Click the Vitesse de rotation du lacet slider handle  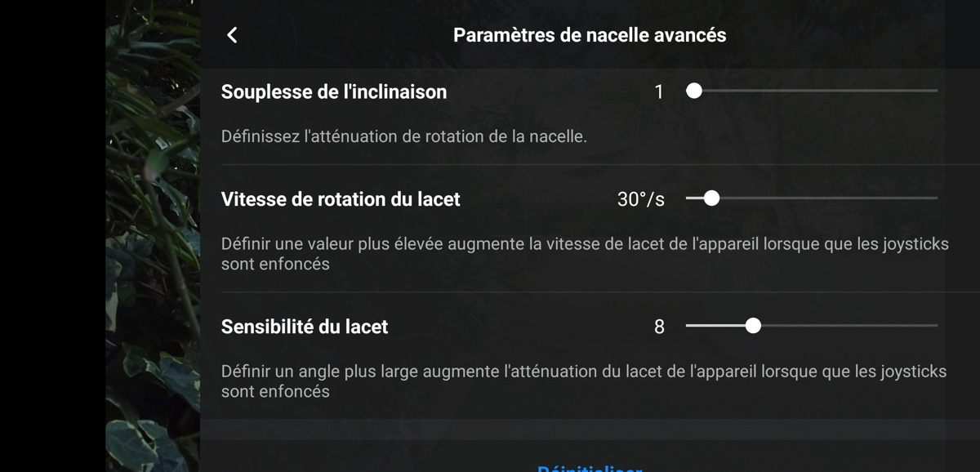click(711, 198)
